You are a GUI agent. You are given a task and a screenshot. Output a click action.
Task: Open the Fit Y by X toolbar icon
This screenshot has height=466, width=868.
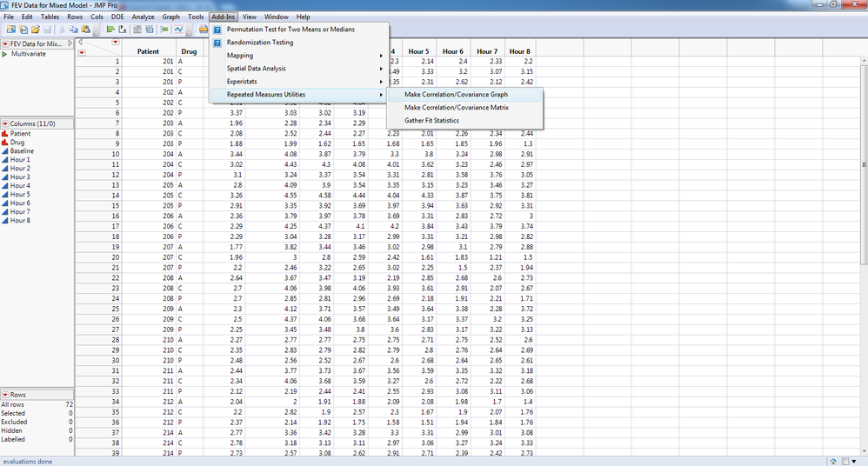click(123, 30)
